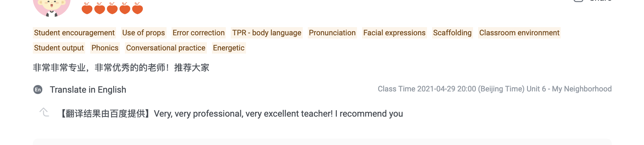Click the Class Time Unit 6 details text
The width and height of the screenshot is (644, 145).
pyautogui.click(x=495, y=89)
